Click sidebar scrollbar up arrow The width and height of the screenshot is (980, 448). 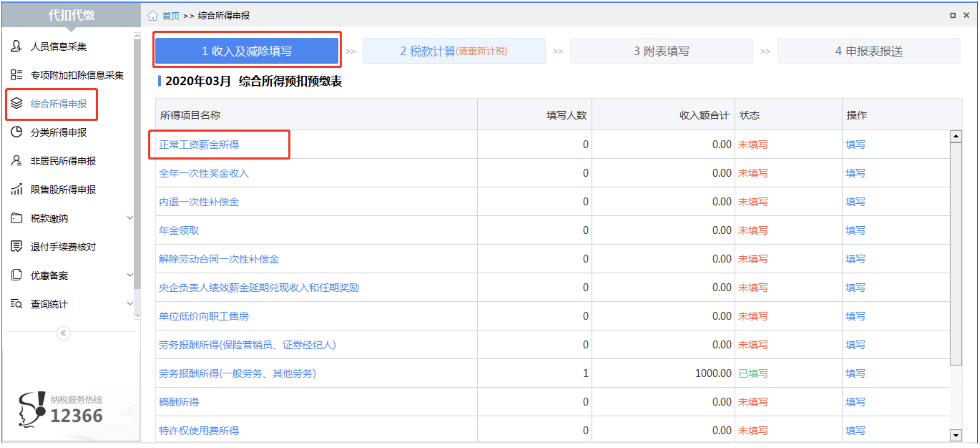pos(137,35)
